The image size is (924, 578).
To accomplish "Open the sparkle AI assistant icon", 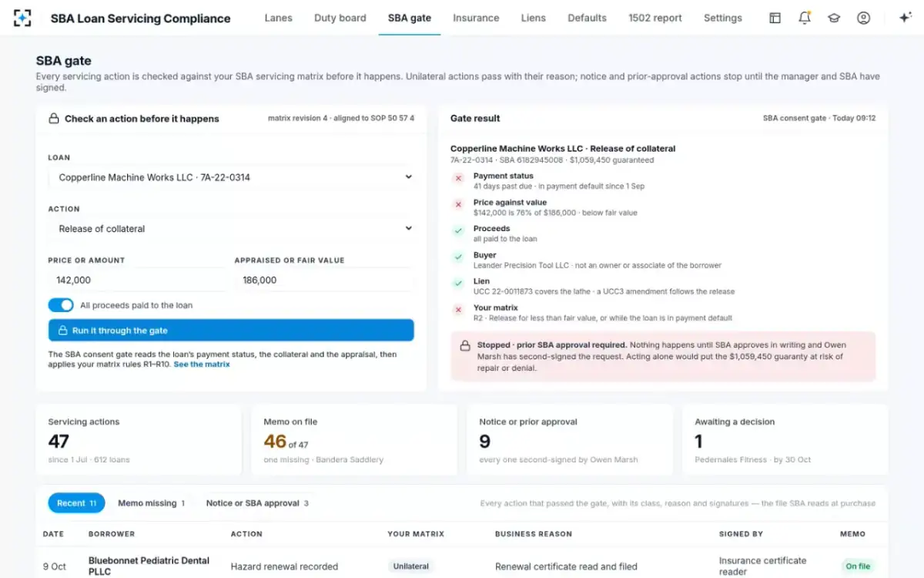I will coord(906,18).
